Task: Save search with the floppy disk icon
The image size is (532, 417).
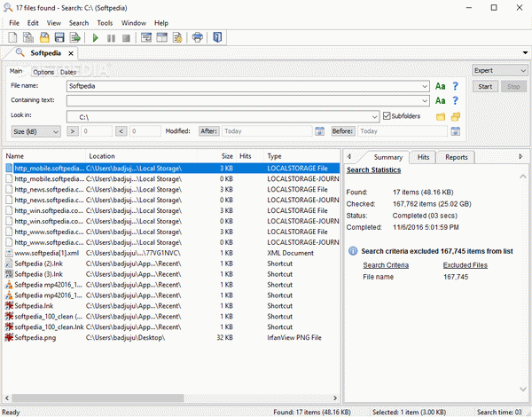Action: tap(59, 37)
